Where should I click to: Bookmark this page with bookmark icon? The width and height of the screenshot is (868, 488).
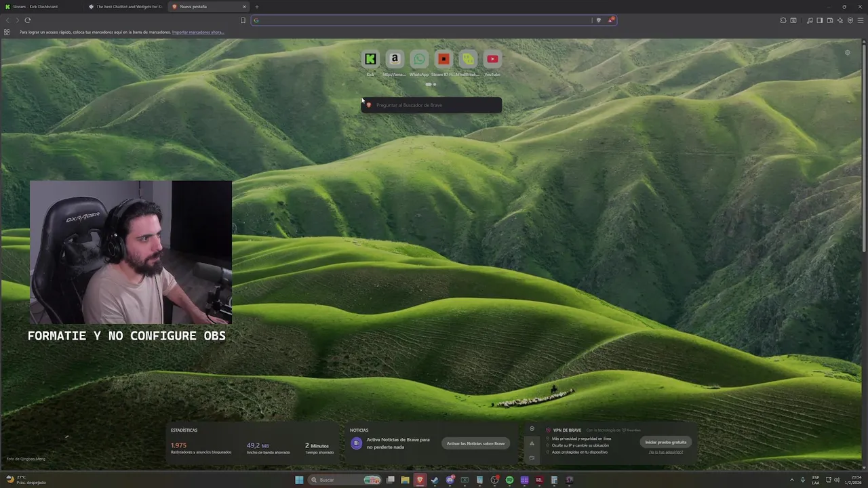(x=243, y=20)
